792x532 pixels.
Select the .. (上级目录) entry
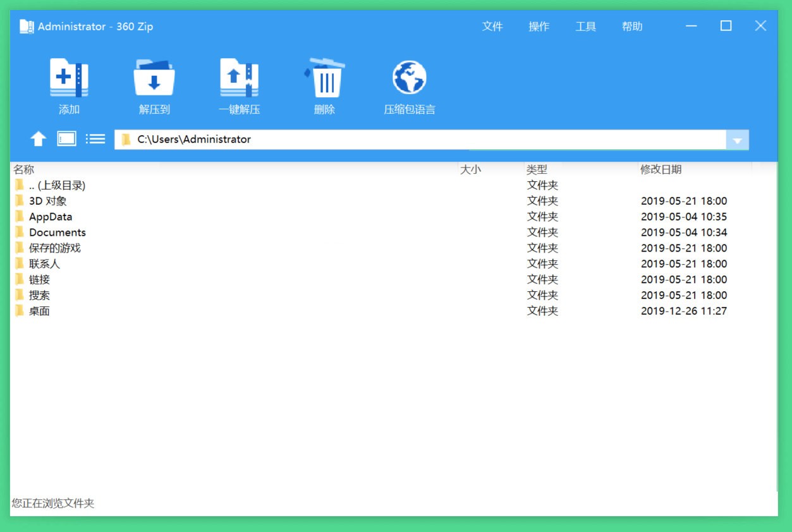click(57, 185)
